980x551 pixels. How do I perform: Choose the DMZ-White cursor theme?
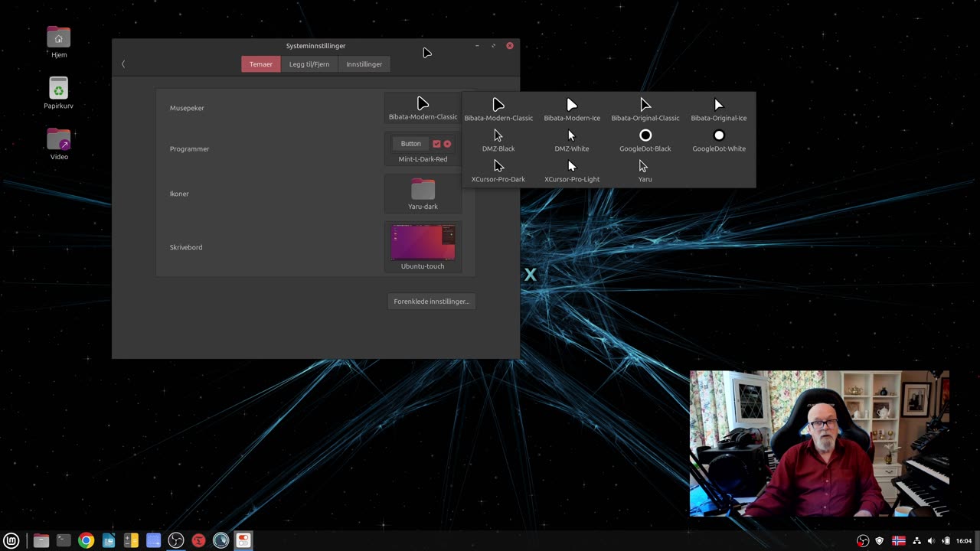pyautogui.click(x=571, y=141)
